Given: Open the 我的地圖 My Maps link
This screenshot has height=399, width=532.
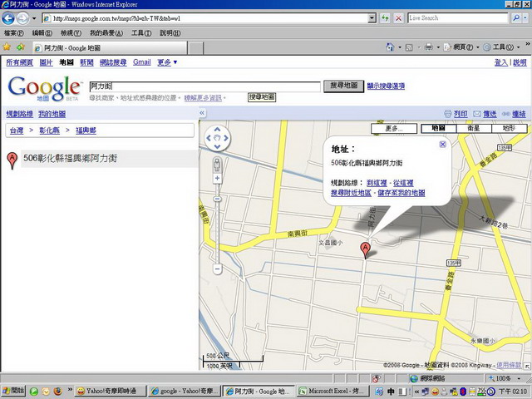Looking at the screenshot, I should pyautogui.click(x=52, y=114).
